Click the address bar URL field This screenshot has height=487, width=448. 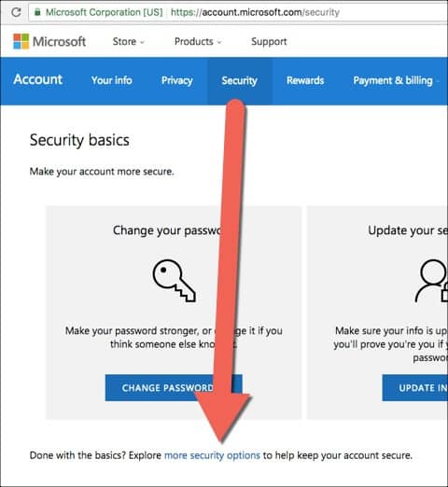(x=238, y=12)
